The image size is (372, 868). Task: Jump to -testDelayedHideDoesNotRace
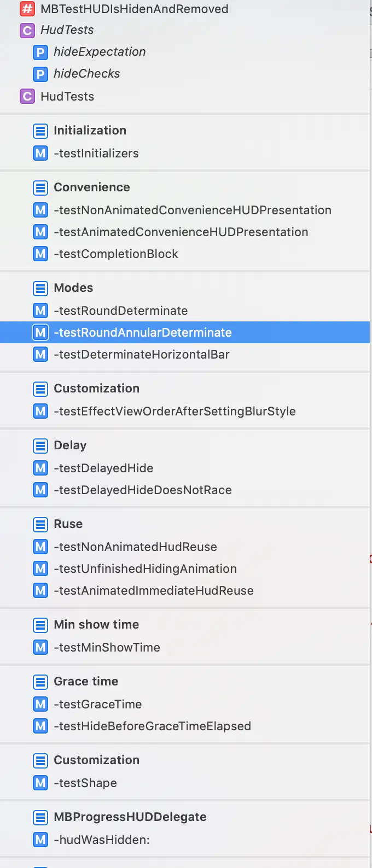tap(142, 490)
